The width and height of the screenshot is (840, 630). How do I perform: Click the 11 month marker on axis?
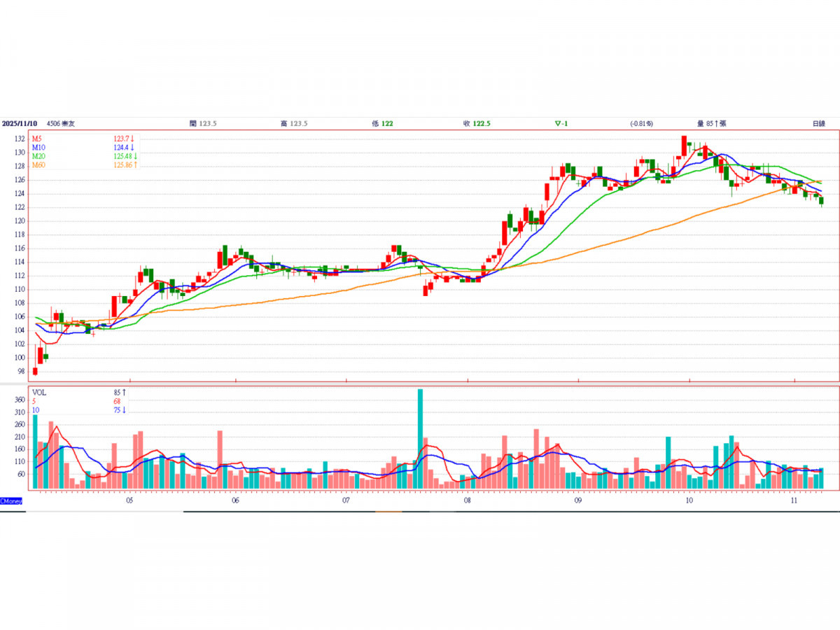coord(794,501)
